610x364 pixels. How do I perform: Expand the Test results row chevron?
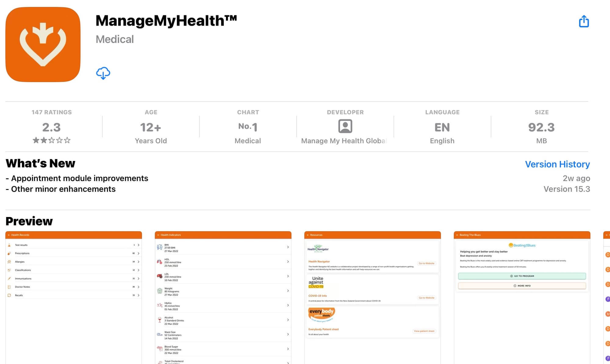point(138,245)
